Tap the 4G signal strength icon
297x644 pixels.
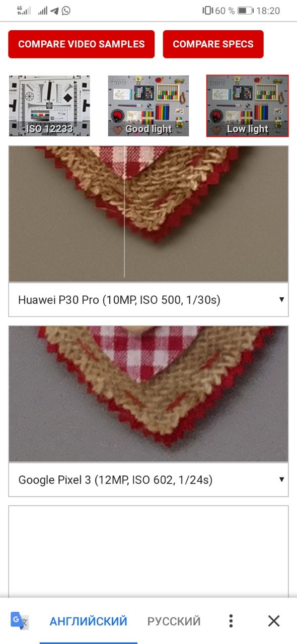[x=23, y=11]
